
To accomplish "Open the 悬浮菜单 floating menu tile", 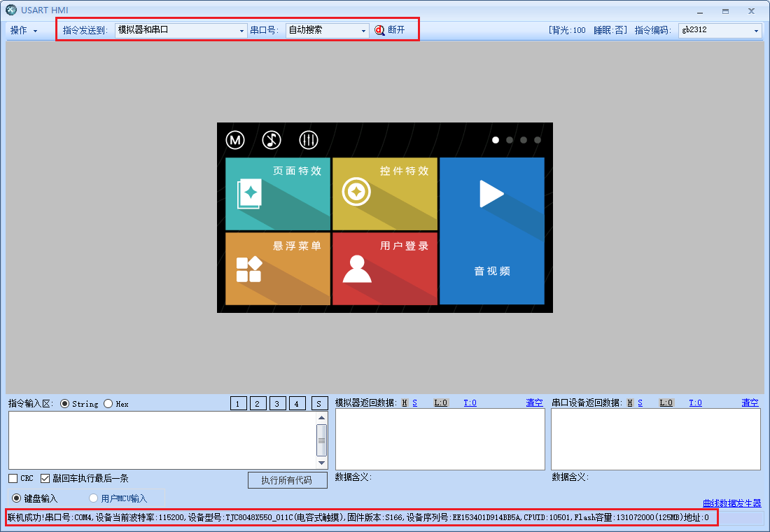I will point(277,269).
